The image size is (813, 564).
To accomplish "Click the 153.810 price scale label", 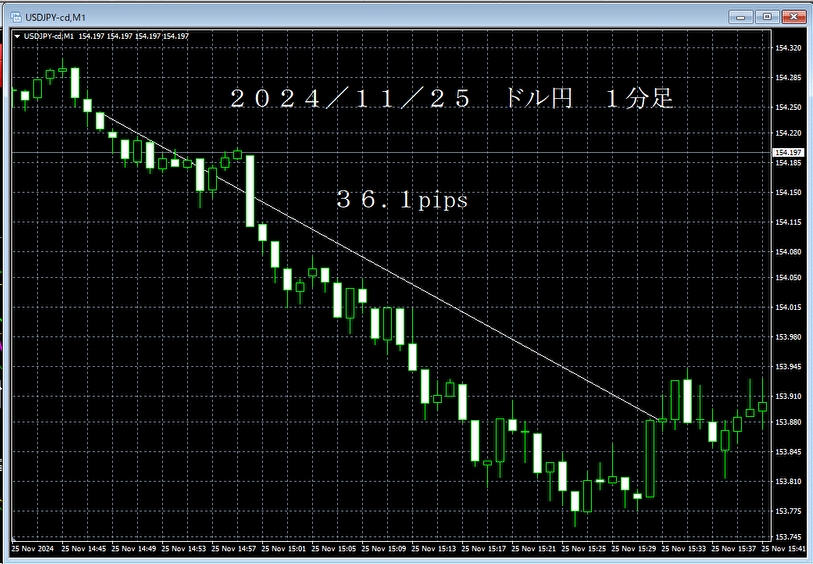I will tap(788, 482).
